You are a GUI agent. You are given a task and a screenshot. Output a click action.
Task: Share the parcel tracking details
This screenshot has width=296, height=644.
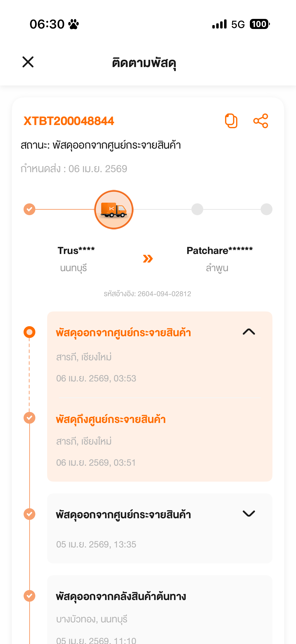pos(260,121)
